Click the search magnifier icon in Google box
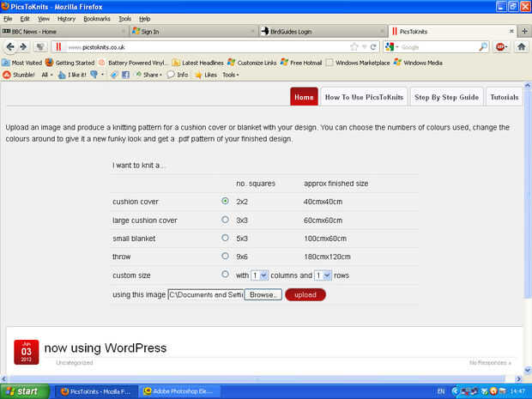The width and height of the screenshot is (532, 399). point(483,47)
